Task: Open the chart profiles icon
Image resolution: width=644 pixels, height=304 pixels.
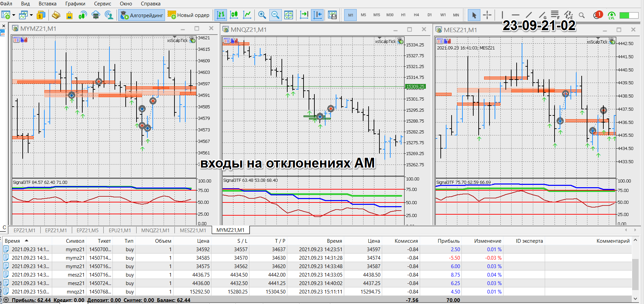Action: coord(23,15)
